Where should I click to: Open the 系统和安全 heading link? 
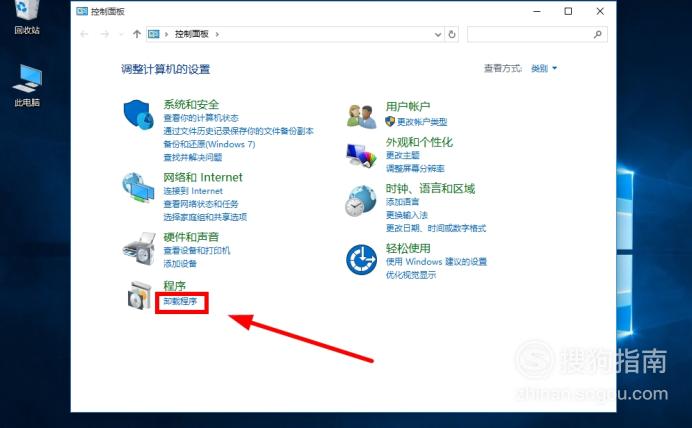[191, 105]
